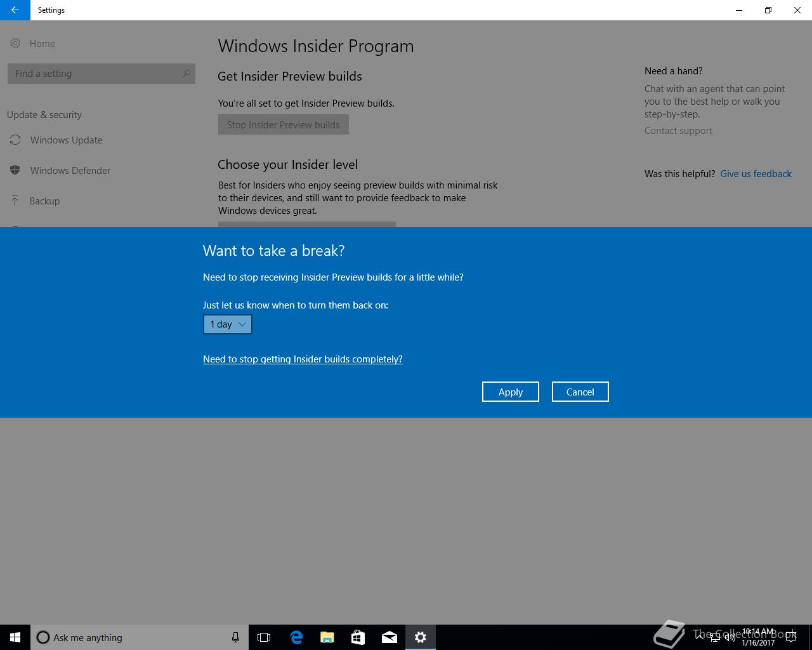Click the 'Need a hand?' heading
812x650 pixels.
point(674,71)
